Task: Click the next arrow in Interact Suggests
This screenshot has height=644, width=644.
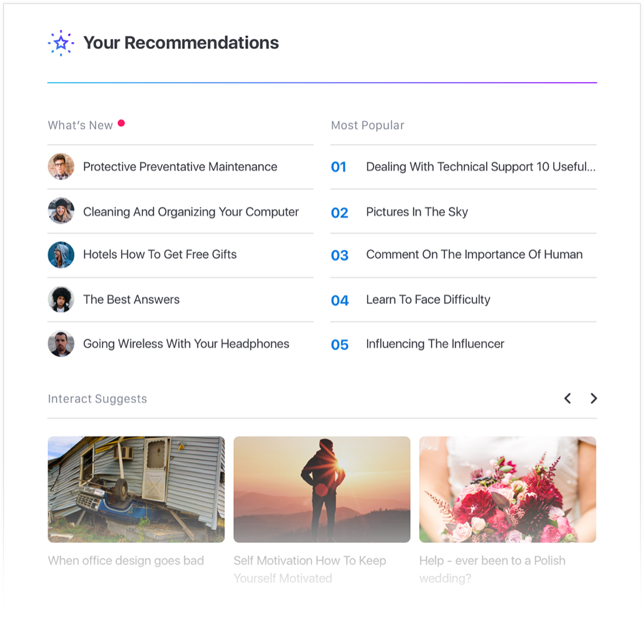Action: click(x=594, y=398)
